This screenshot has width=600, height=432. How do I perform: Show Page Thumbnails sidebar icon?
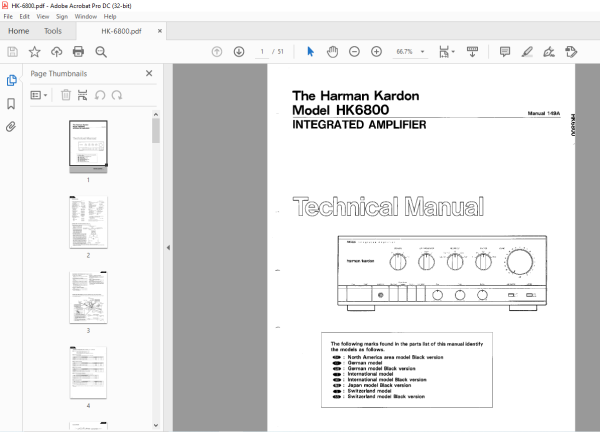coord(11,80)
